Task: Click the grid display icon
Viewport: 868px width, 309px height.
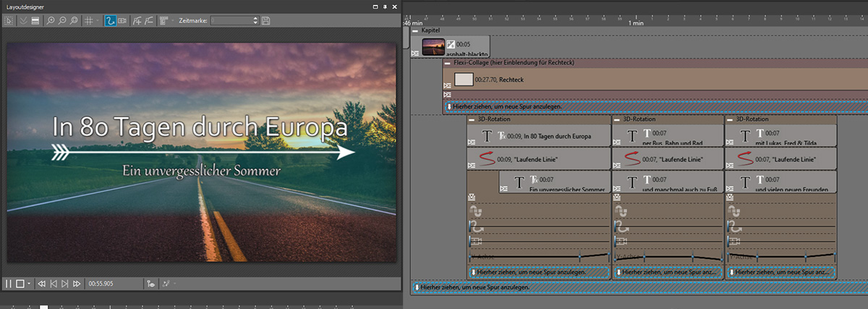Action: (x=89, y=21)
